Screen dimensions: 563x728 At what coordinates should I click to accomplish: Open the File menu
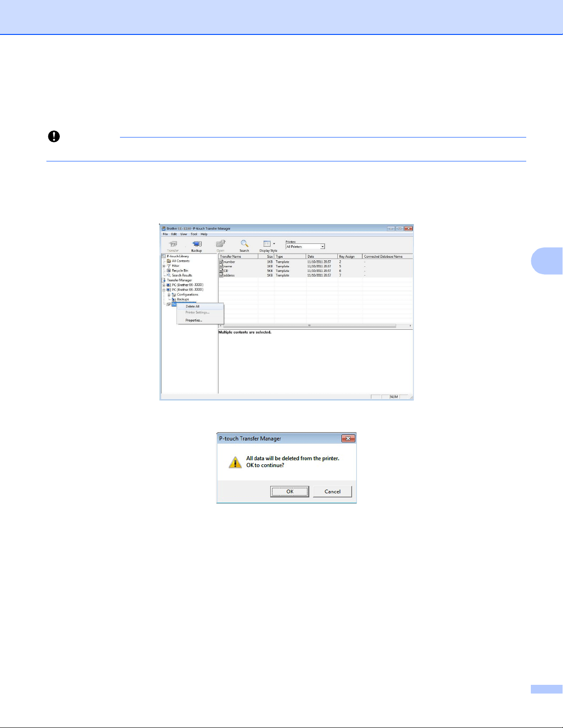[165, 234]
